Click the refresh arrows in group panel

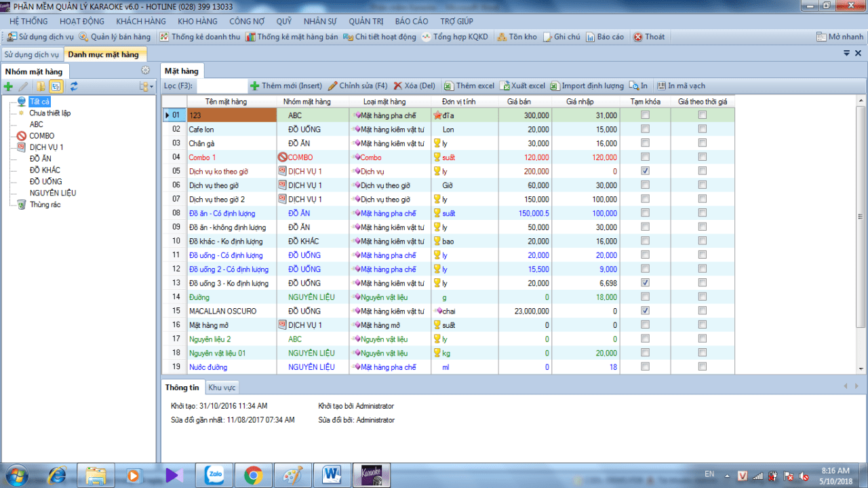pos(74,86)
